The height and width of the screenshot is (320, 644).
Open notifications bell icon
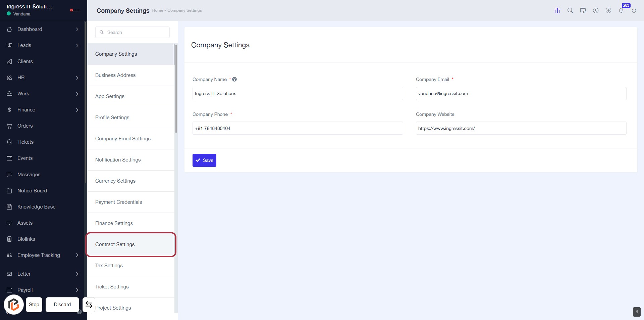[621, 10]
